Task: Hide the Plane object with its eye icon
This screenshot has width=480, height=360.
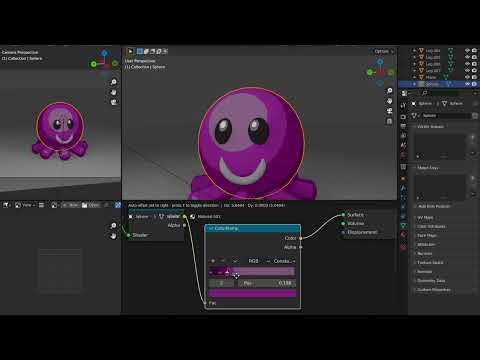Action: point(467,77)
